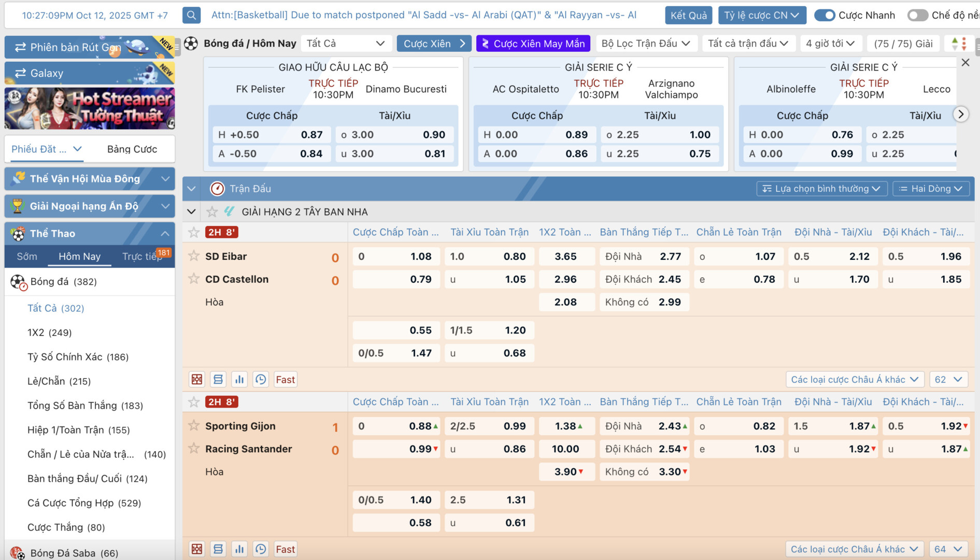Viewport: 980px width, 560px height.
Task: Open lineup list icon for Sporting Gijon match
Action: tap(218, 549)
